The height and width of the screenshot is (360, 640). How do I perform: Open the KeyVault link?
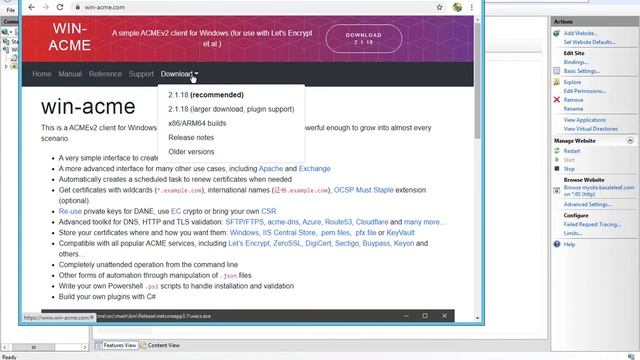(x=400, y=233)
